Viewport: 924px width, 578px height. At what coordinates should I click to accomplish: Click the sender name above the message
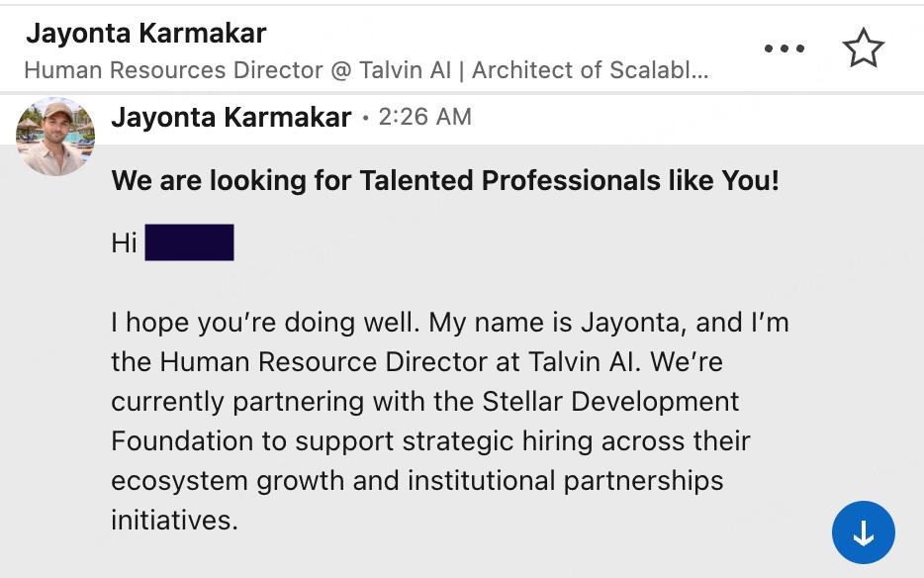coord(230,116)
